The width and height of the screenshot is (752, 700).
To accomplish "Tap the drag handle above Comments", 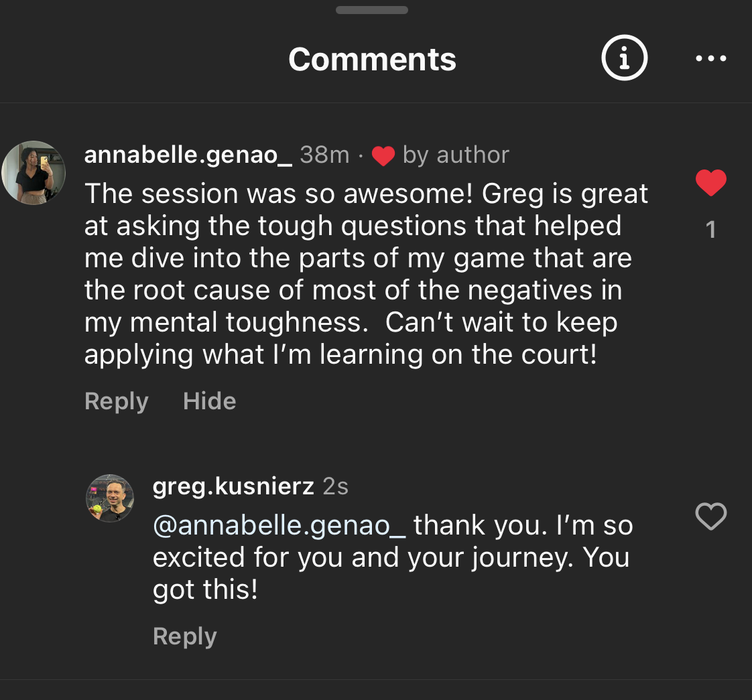I will point(372,10).
